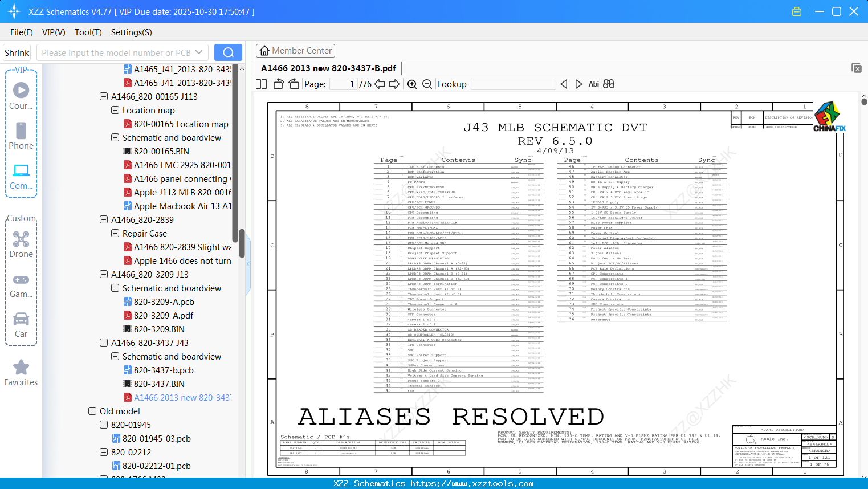The width and height of the screenshot is (868, 489).
Task: Collapse the Repair Case folder
Action: pos(115,234)
